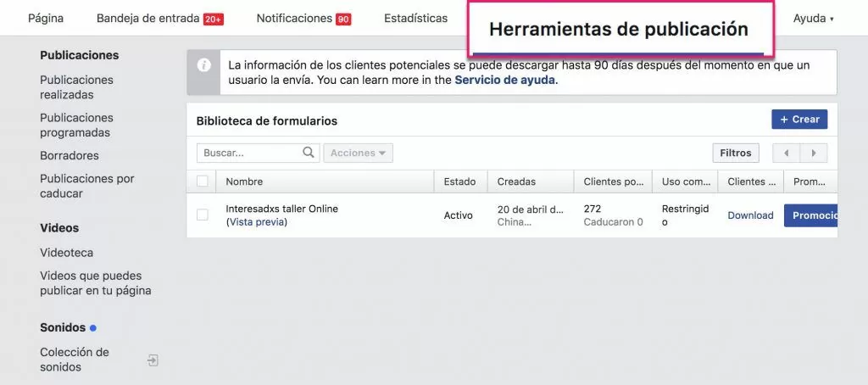Click the Activo status cell
This screenshot has width=868, height=385.
click(x=459, y=215)
